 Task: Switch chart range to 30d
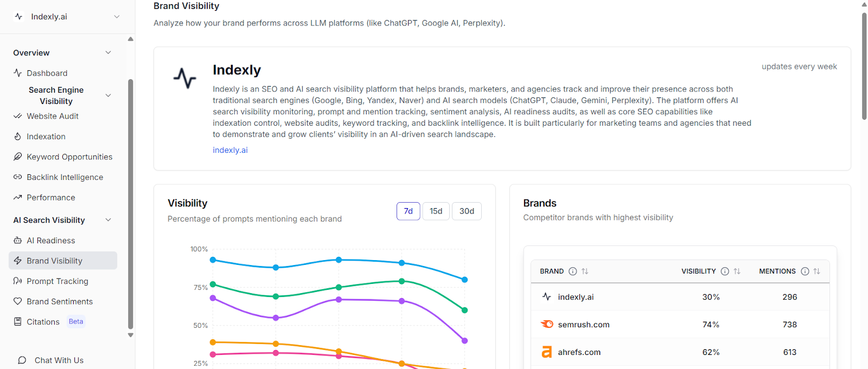click(467, 211)
